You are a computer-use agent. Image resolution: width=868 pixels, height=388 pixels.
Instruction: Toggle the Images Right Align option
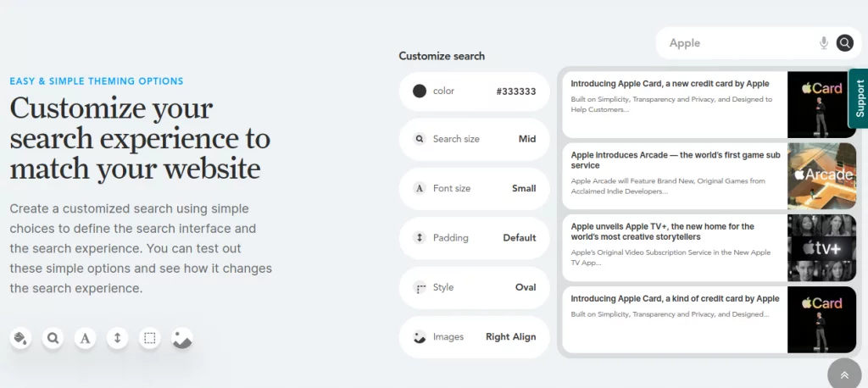tap(475, 337)
